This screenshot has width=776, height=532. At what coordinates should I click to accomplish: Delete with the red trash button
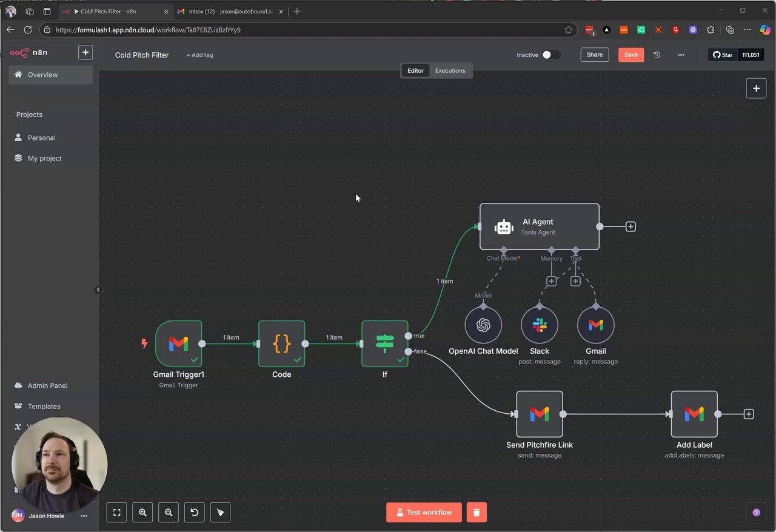tap(477, 513)
